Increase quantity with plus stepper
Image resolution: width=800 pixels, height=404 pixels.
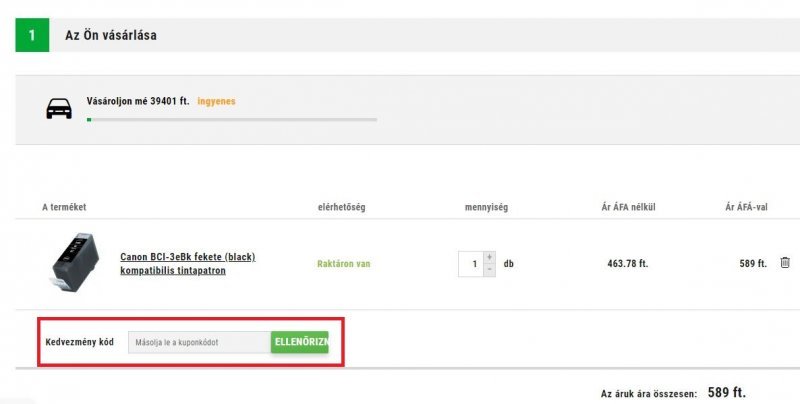point(489,257)
